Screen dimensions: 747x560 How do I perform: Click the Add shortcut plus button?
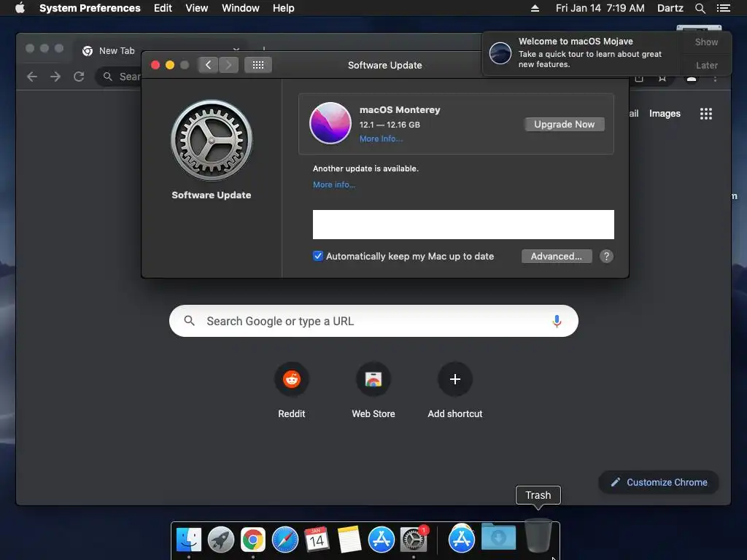[455, 379]
